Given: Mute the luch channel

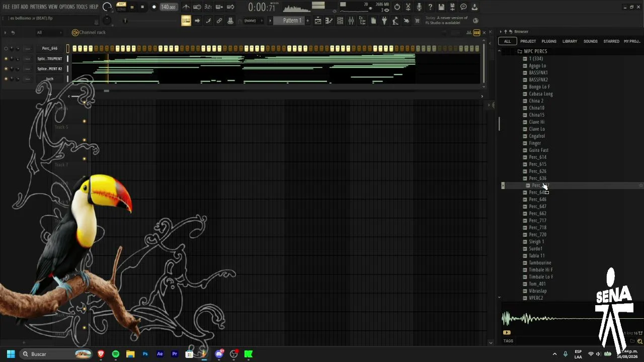Looking at the screenshot, I should click(x=6, y=79).
